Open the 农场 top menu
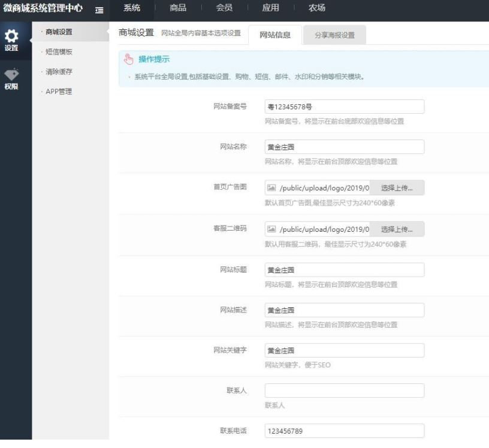The width and height of the screenshot is (489, 448). pos(317,8)
